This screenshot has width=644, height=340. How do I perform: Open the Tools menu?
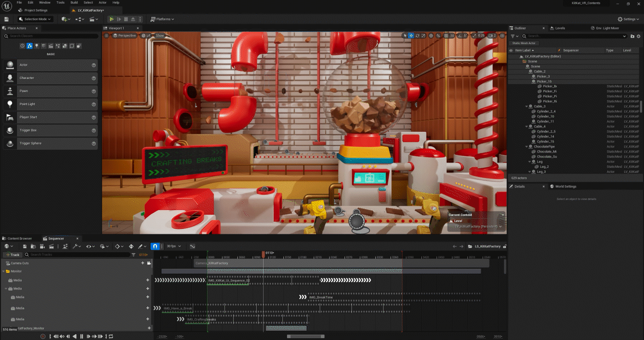pyautogui.click(x=60, y=3)
